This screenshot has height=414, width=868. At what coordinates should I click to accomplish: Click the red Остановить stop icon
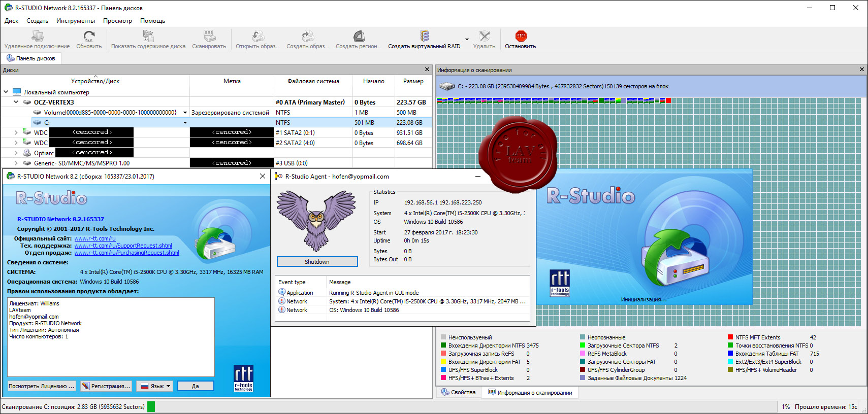tap(521, 36)
